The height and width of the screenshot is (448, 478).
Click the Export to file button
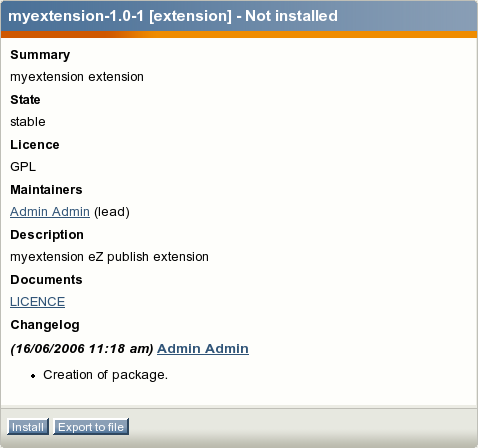click(91, 427)
